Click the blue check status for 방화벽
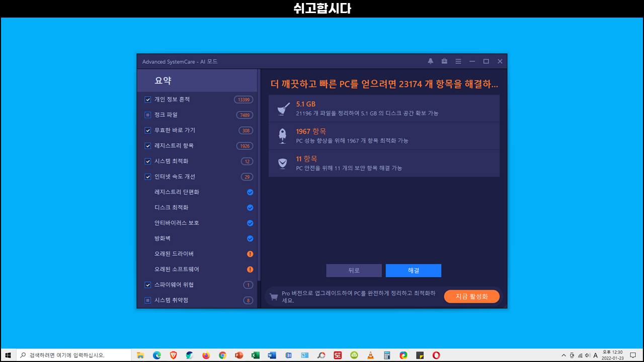The width and height of the screenshot is (644, 362). [250, 239]
